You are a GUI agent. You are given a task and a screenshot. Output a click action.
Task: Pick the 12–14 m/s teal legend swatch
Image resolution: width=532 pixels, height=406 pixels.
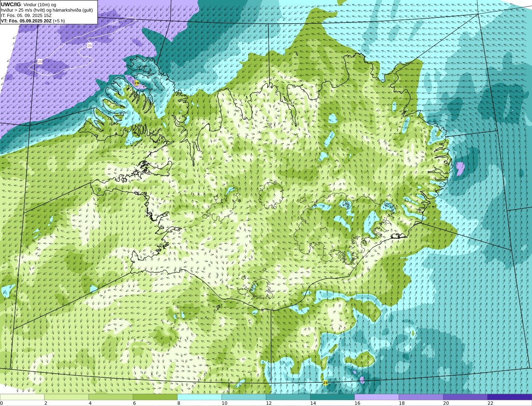[x=288, y=397]
